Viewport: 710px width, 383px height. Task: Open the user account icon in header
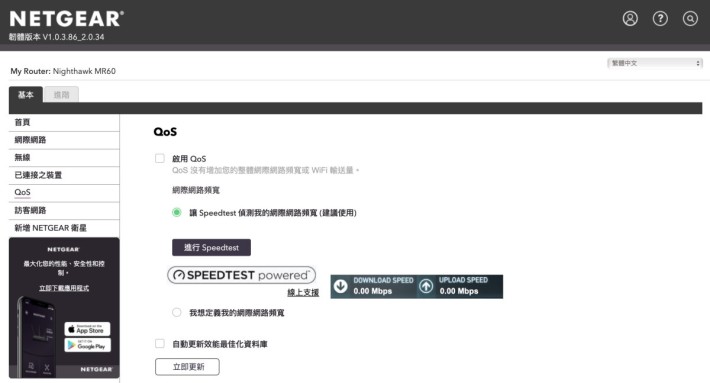click(630, 19)
